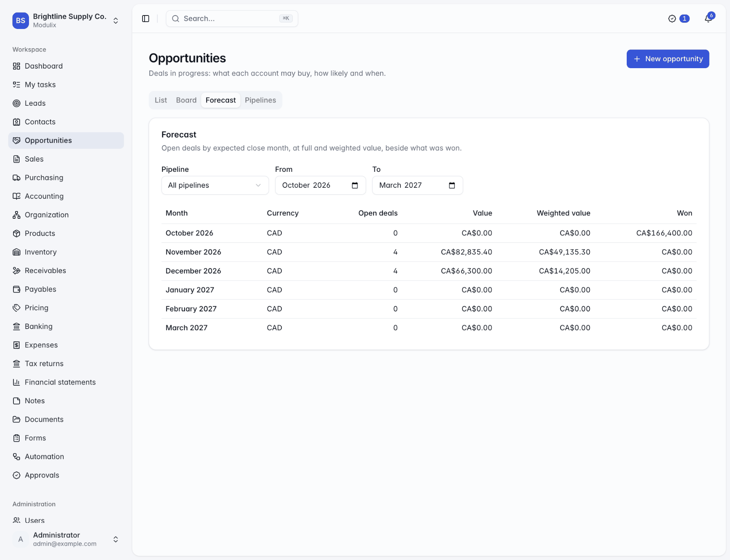This screenshot has width=730, height=560.
Task: Click the CA$166,400.00 won amount
Action: click(x=664, y=233)
